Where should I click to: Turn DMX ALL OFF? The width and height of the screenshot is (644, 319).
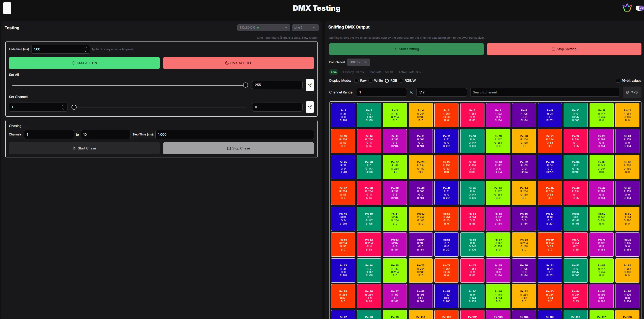click(238, 63)
